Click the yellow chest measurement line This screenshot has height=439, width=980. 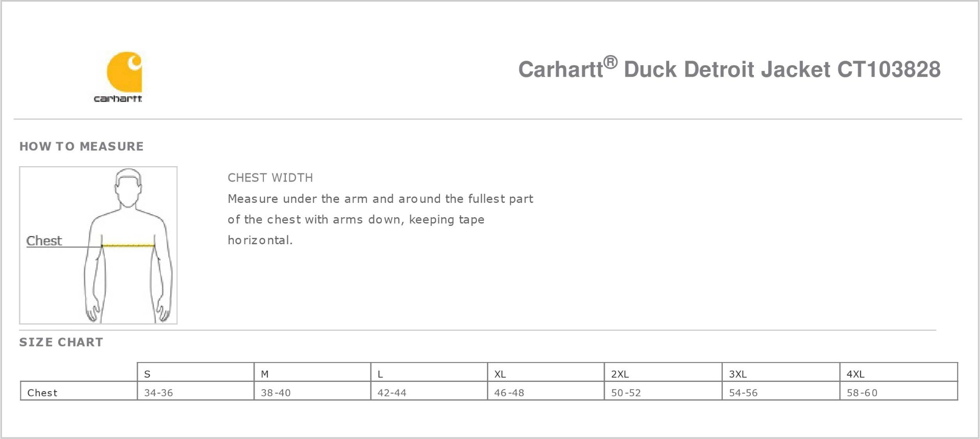pos(128,246)
